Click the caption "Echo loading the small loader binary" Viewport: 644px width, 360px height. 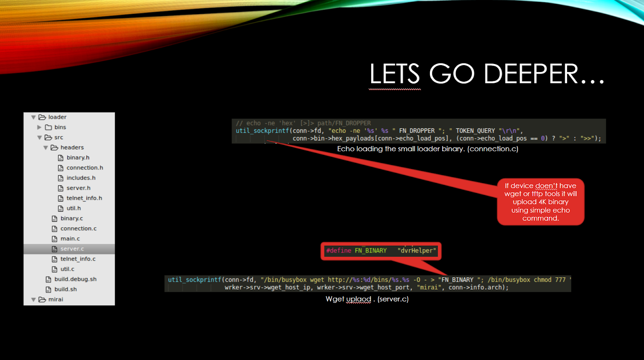400,149
